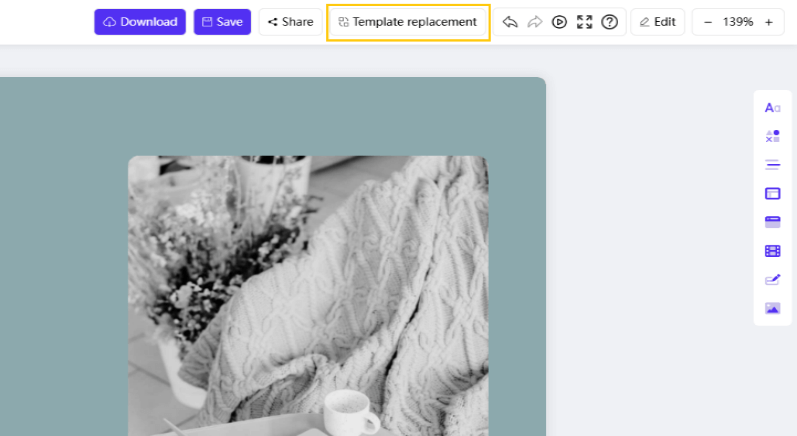Click the redo arrow icon
This screenshot has width=797, height=436.
pyautogui.click(x=535, y=22)
